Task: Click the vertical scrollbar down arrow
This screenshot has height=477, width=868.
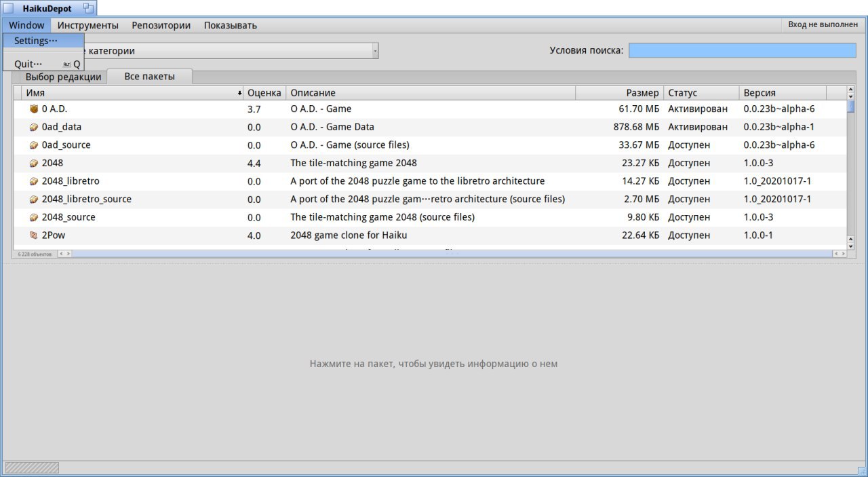Action: (x=851, y=246)
